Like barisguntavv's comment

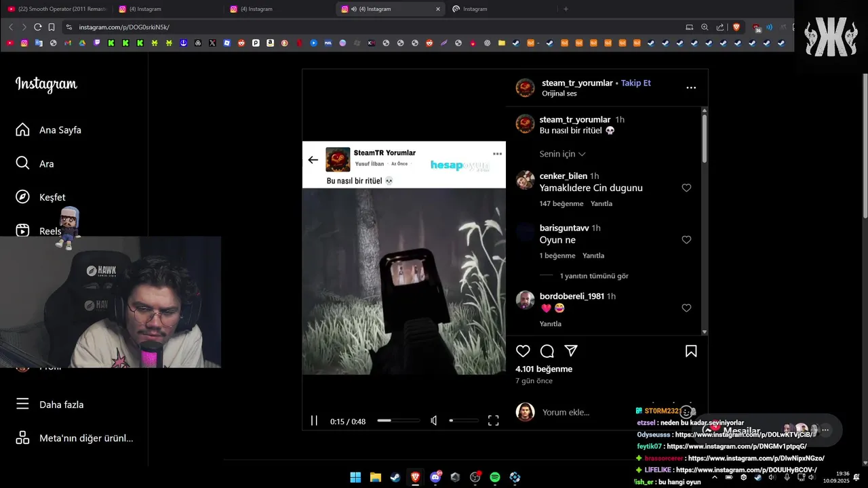[x=686, y=240]
